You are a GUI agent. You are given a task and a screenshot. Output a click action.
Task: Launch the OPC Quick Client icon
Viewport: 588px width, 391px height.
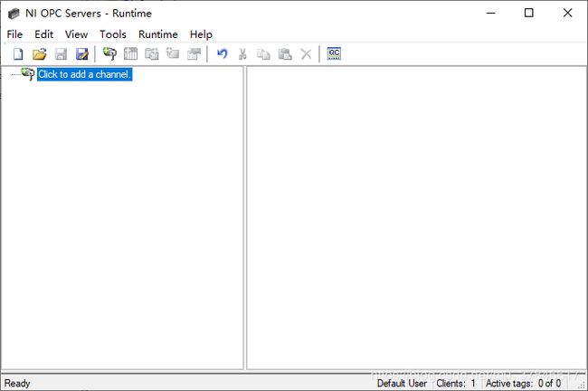[334, 53]
